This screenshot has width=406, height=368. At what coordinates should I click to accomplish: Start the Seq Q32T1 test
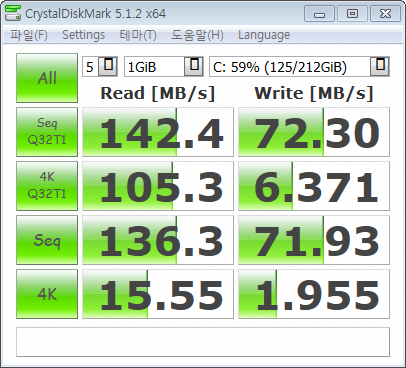[47, 132]
